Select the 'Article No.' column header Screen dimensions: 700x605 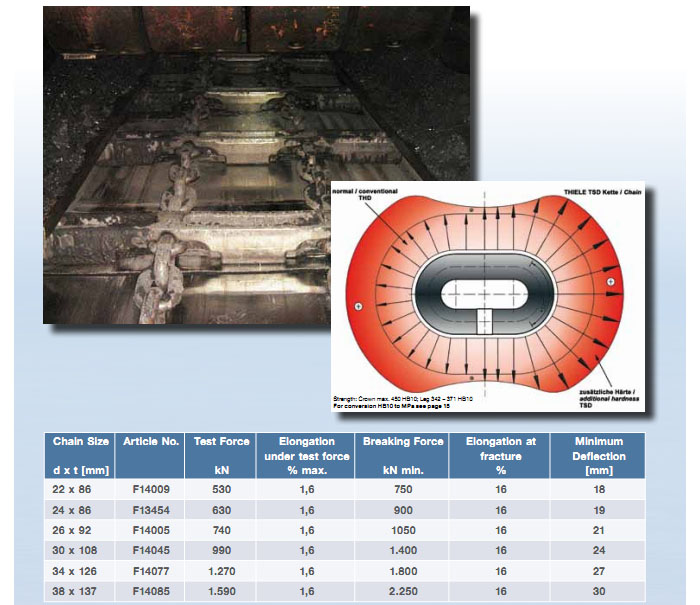click(149, 441)
